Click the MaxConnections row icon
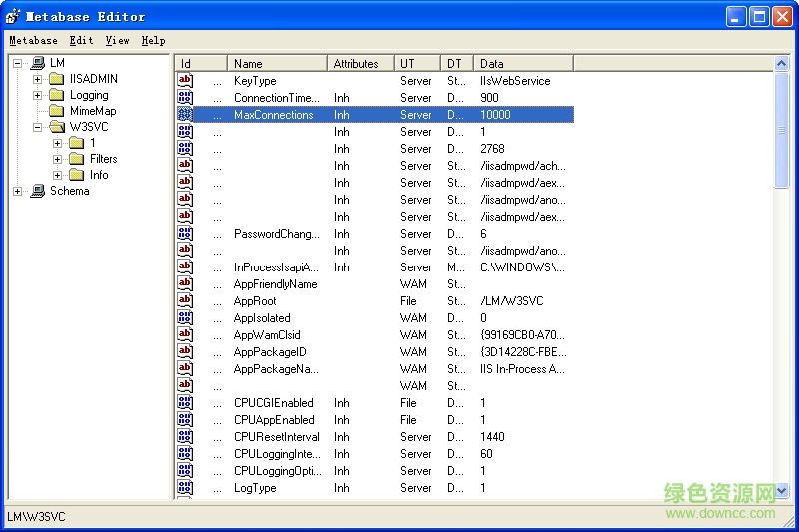Image resolution: width=799 pixels, height=532 pixels. [185, 115]
